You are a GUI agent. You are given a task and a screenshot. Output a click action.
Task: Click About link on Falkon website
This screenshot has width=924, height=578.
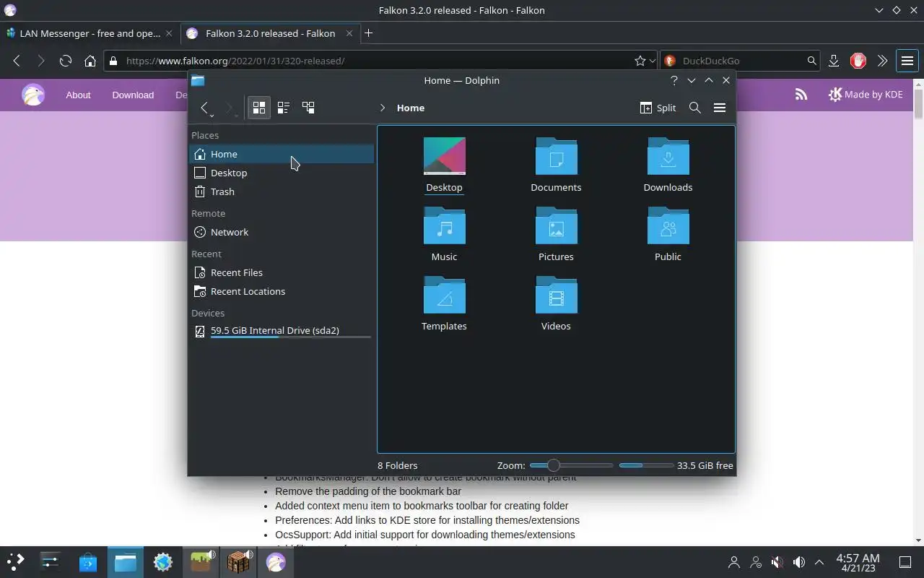[x=78, y=95]
